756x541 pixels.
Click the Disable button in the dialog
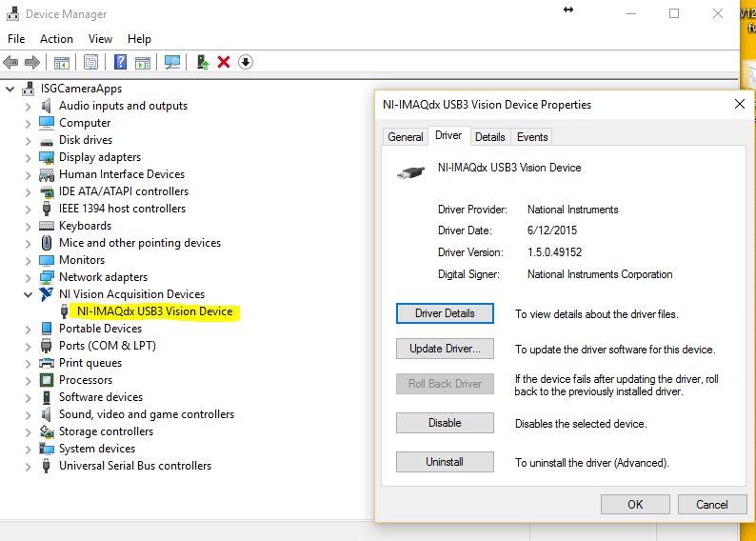(445, 423)
